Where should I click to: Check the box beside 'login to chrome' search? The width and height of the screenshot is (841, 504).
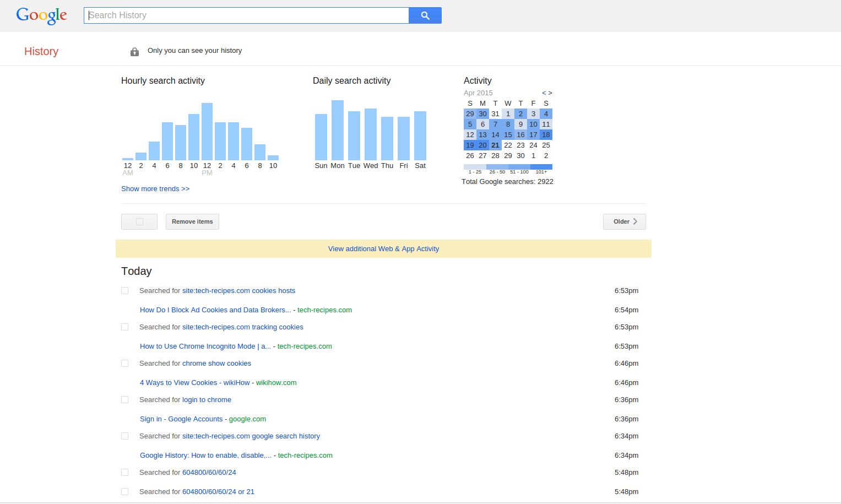(125, 399)
